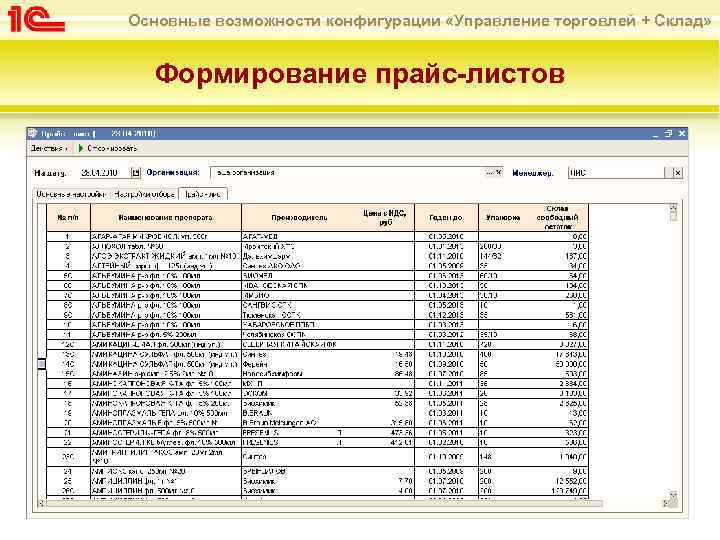
Task: Click the horizontal scrollbar's left arrow
Action: tap(41, 503)
